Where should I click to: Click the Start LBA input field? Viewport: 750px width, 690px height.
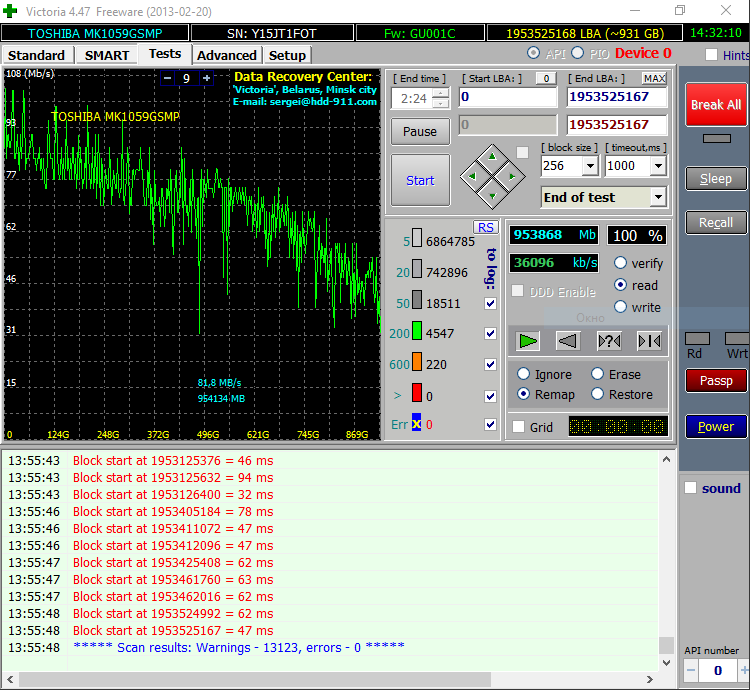pos(507,97)
